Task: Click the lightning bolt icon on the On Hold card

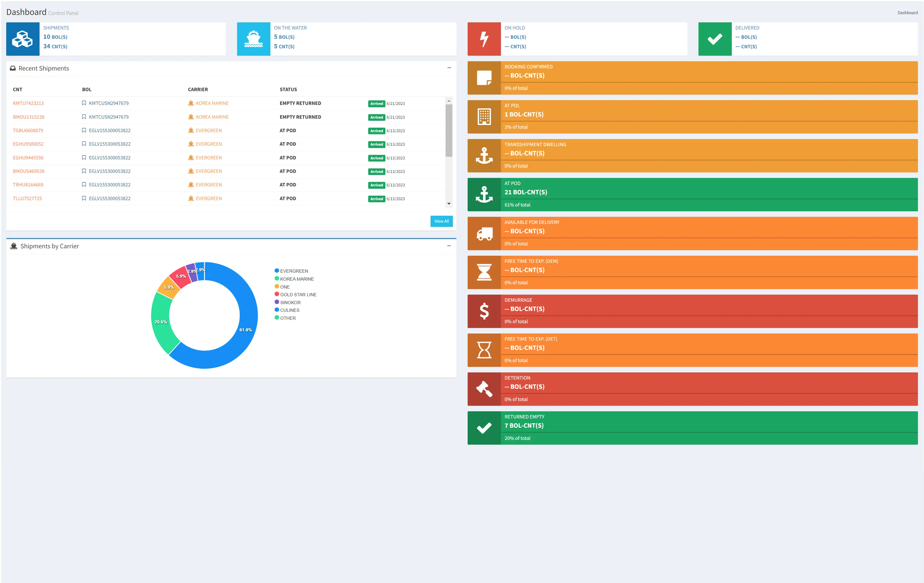Action: coord(484,38)
